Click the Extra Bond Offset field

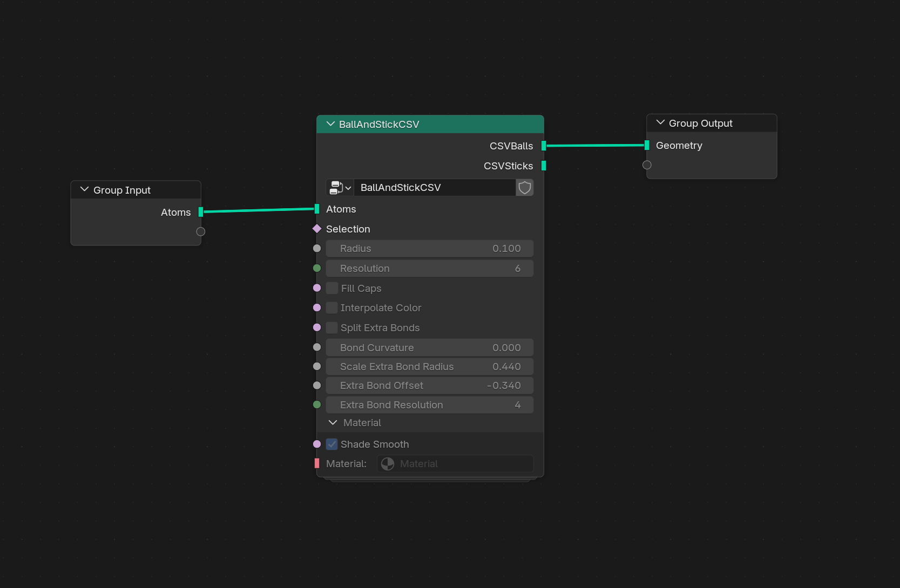coord(430,386)
